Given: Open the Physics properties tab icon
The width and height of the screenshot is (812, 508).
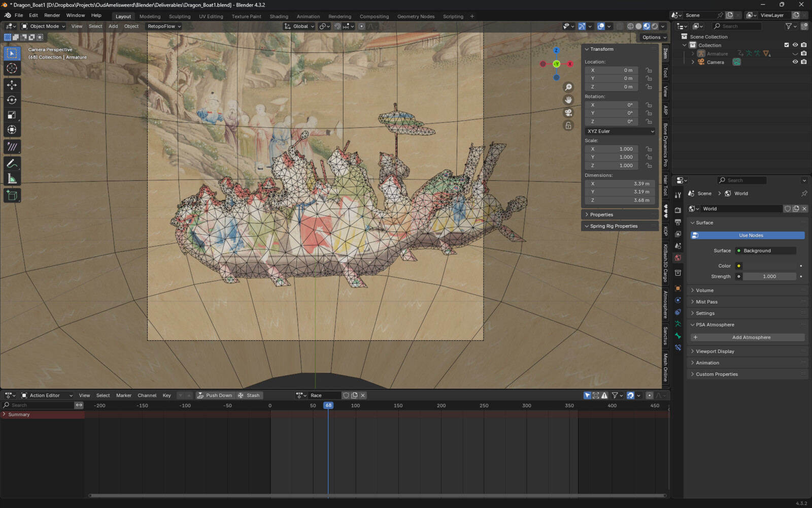Looking at the screenshot, I should click(x=678, y=300).
